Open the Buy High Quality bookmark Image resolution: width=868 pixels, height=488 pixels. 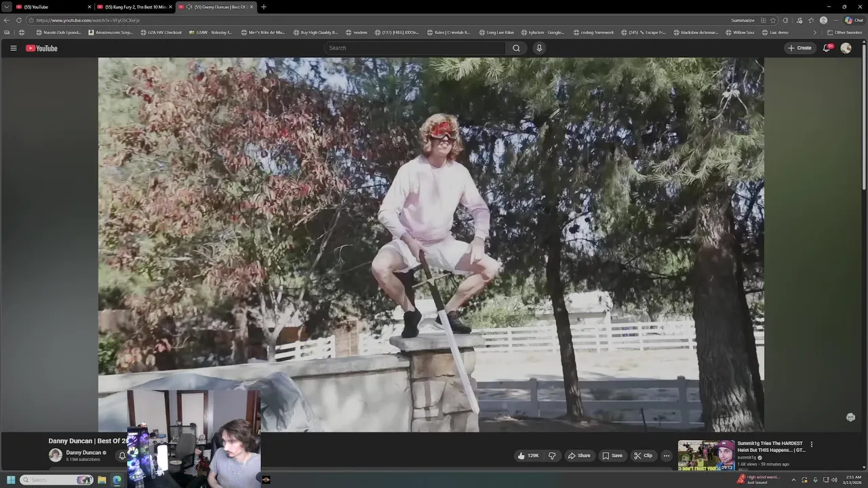tap(315, 32)
